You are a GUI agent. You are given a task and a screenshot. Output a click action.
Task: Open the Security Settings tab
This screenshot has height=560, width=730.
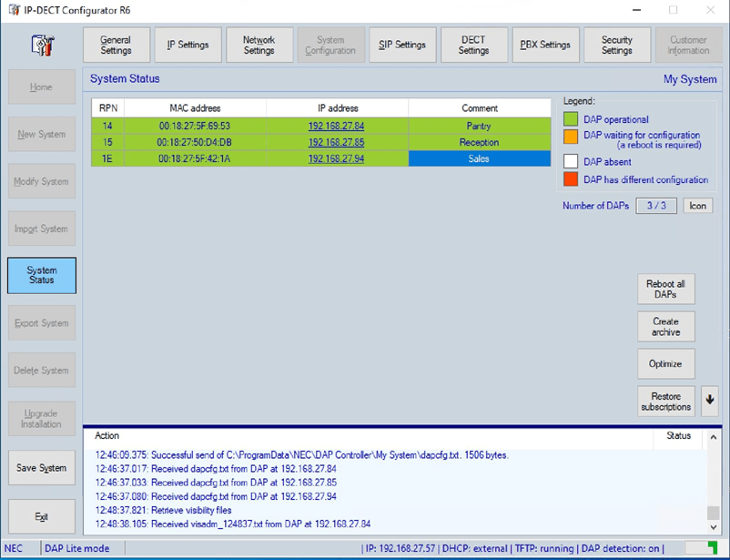point(617,45)
